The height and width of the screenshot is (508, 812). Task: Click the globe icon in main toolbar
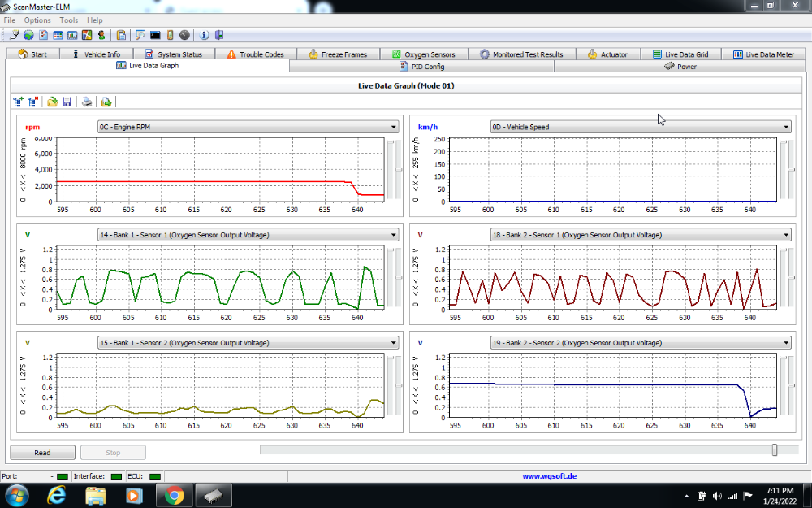coord(28,35)
